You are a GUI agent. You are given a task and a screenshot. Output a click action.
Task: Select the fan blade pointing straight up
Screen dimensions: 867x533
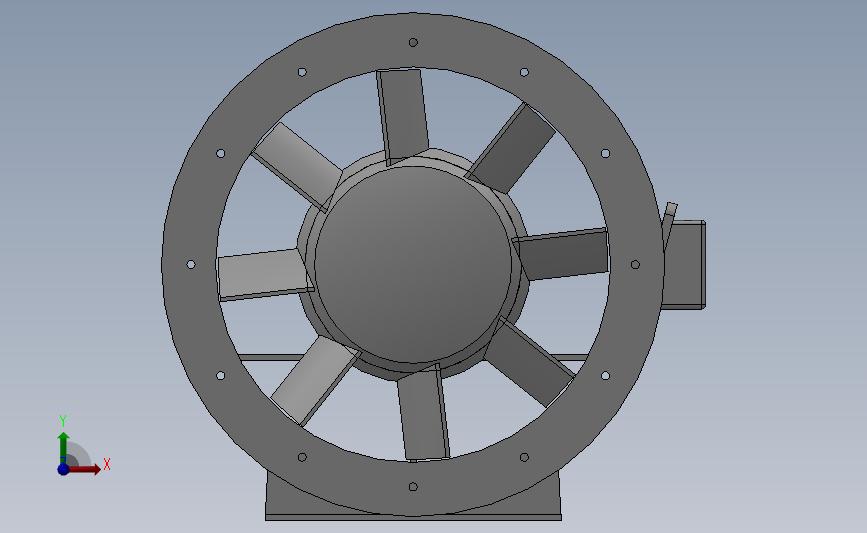tap(403, 115)
